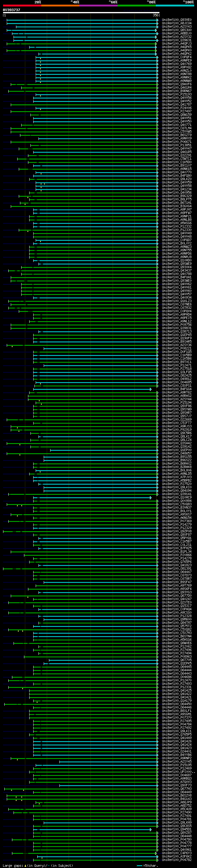The height and width of the screenshot is (868, 197).
Task: Select the UniRef100_O82425 label
Action: (x=177, y=375)
